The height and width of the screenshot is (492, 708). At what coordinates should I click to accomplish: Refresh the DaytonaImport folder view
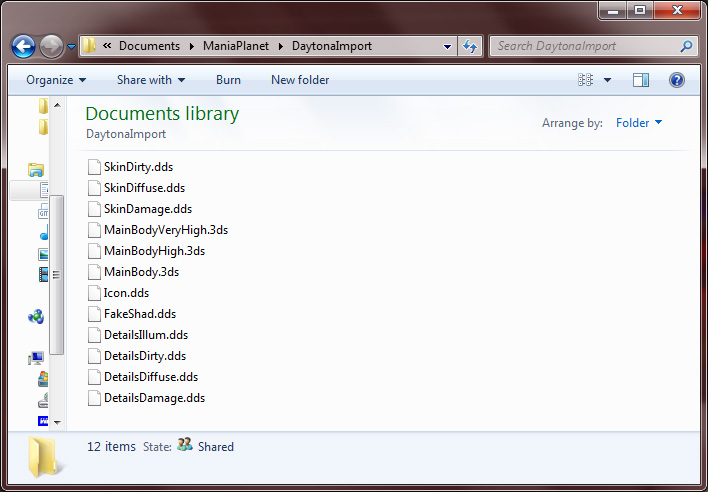(470, 46)
